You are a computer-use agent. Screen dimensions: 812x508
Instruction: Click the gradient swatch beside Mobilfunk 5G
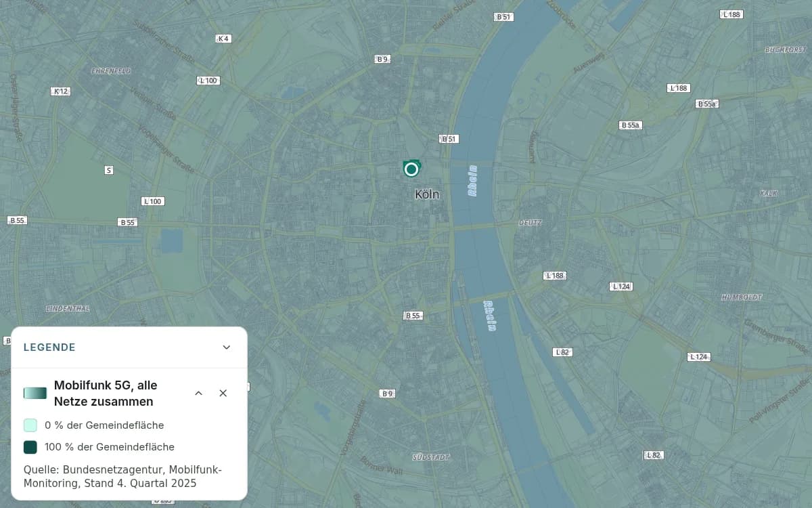35,394
